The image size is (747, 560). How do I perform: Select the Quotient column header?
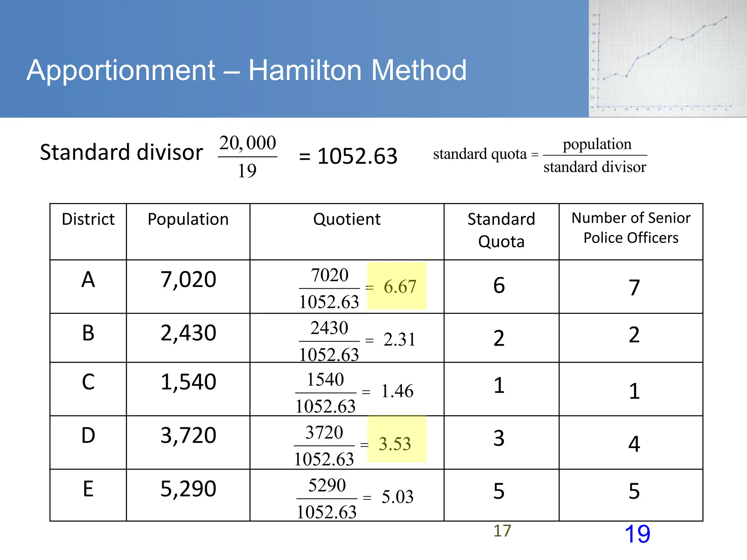(x=347, y=219)
